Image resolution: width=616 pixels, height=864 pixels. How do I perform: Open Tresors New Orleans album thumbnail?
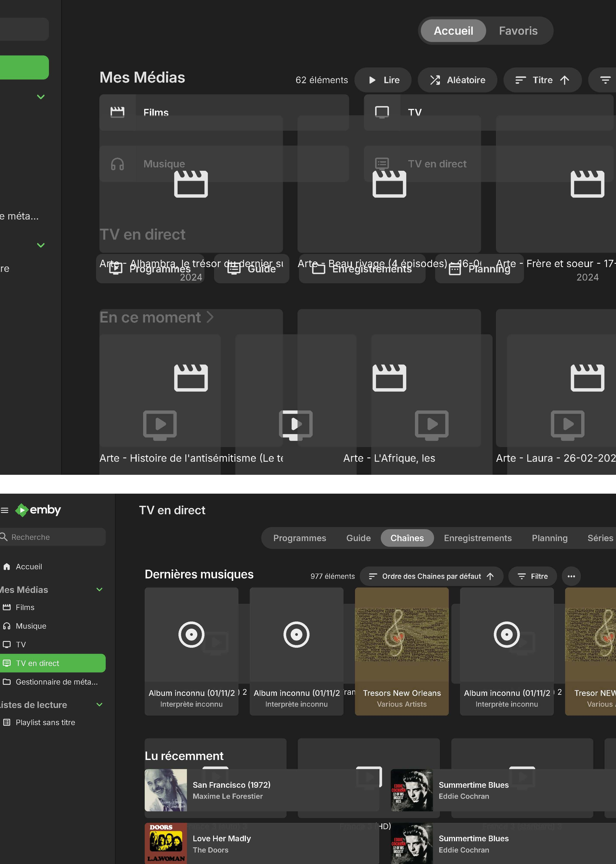402,635
